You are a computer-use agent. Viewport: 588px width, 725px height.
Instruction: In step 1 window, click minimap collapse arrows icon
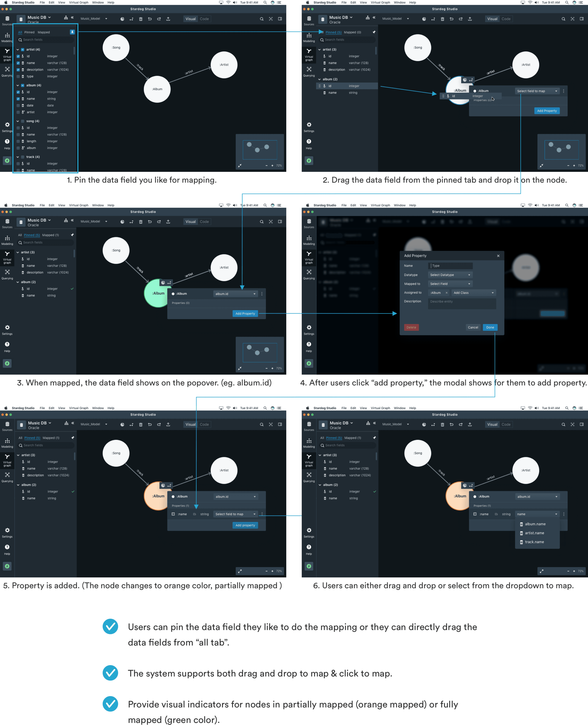click(x=240, y=166)
